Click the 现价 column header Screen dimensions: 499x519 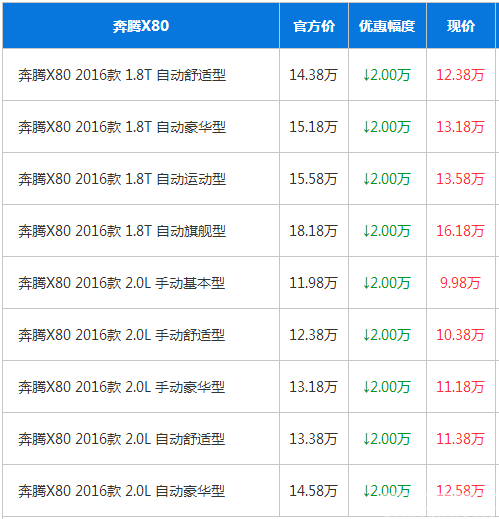[x=461, y=26]
